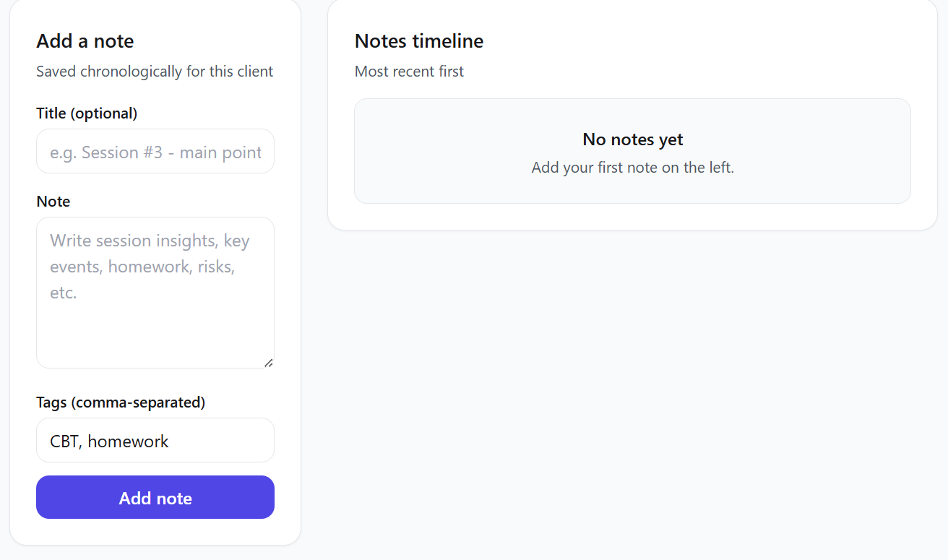Click blank space right of the Notes timeline heading
The height and width of the screenshot is (560, 948).
686,41
